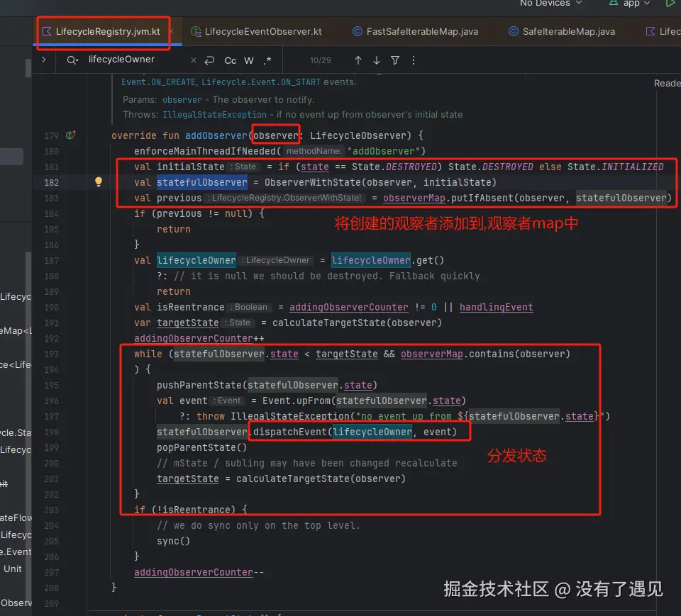The height and width of the screenshot is (616, 681).
Task: Clear the lifecycleOwner search query
Action: tap(193, 60)
